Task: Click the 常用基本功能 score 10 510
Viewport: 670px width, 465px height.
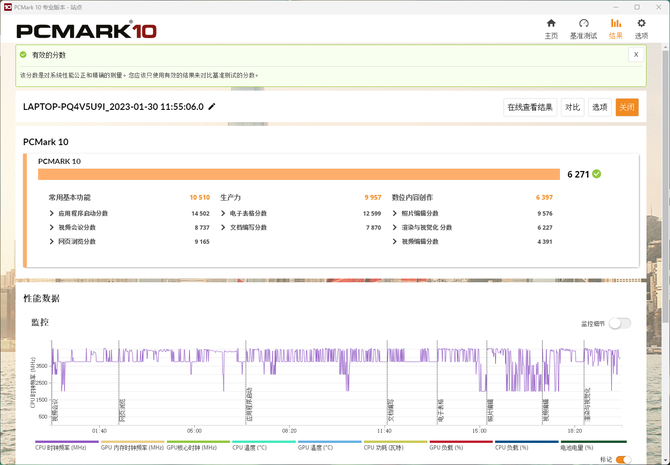Action: click(200, 197)
